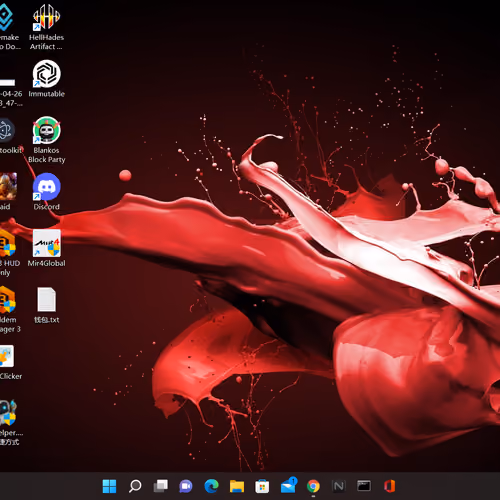Open the terminal window icon in taskbar
Image resolution: width=500 pixels, height=500 pixels.
364,486
